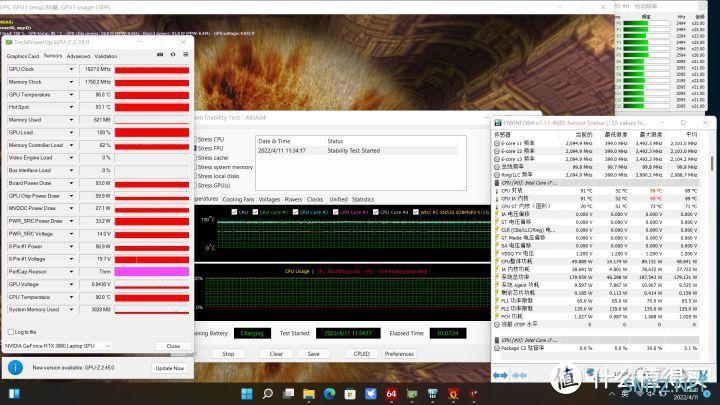Click the Clear button in AIDA64
Screen dimensions: 720x405
pos(276,354)
